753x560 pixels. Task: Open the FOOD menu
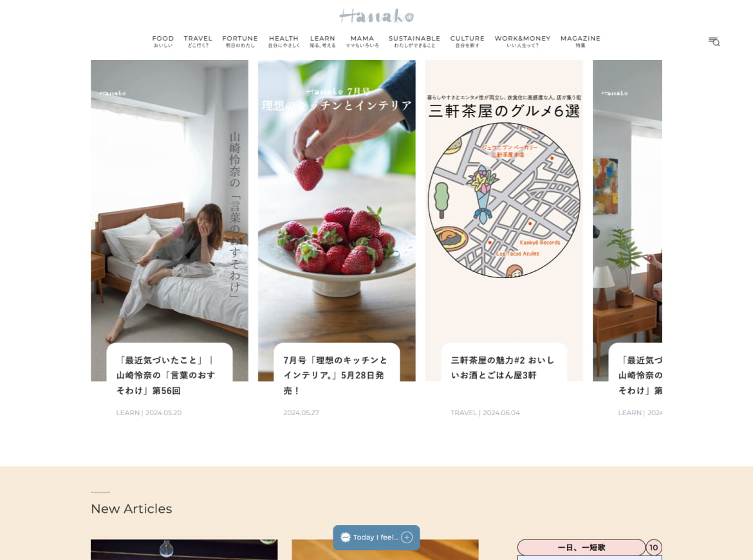163,41
